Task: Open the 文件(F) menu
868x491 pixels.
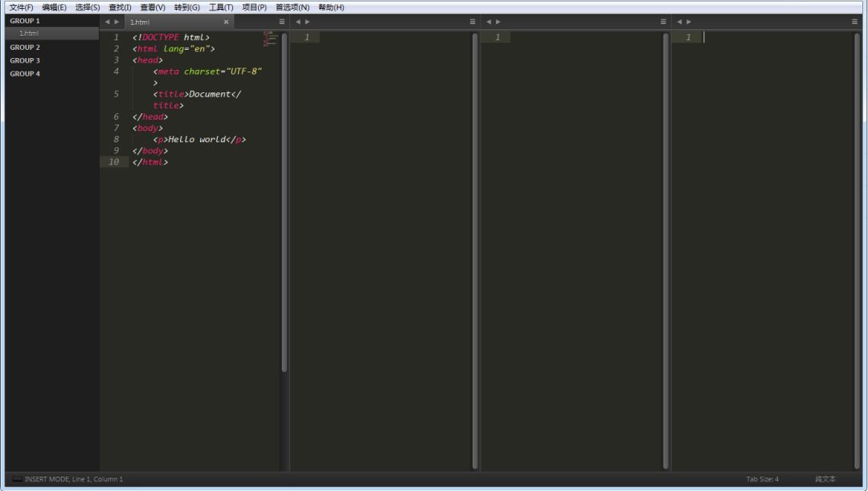Action: 21,7
